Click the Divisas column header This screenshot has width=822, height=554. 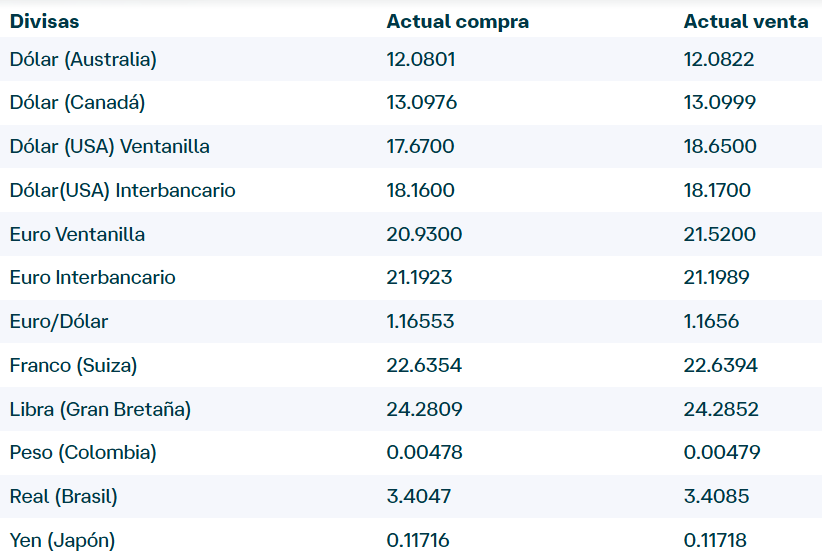pos(45,21)
